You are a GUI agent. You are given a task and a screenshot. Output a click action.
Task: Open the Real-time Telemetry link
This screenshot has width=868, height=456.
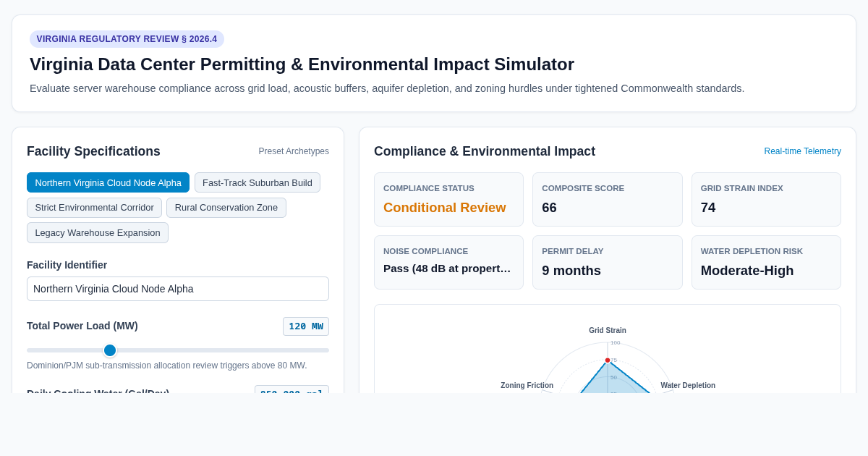(x=803, y=151)
